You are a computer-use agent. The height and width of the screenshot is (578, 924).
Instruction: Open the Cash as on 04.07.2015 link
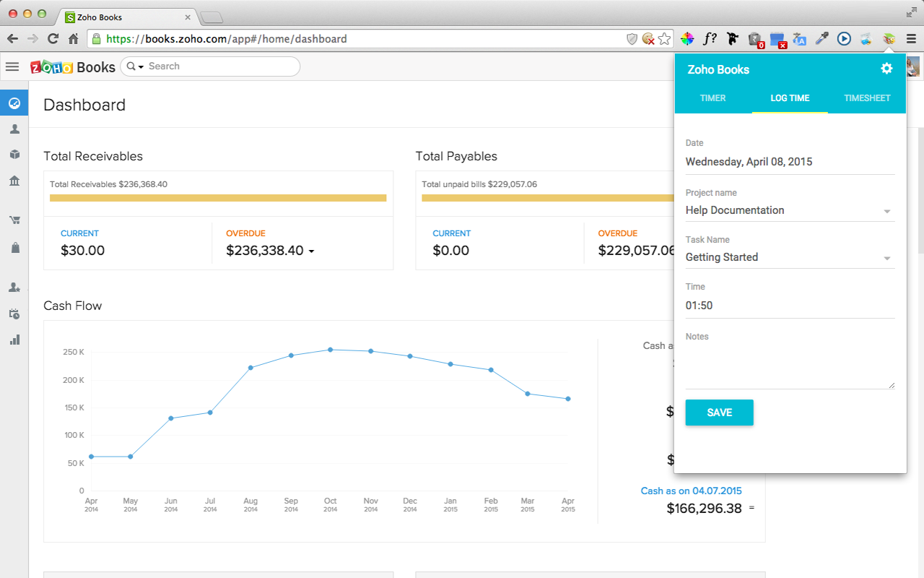coord(691,491)
